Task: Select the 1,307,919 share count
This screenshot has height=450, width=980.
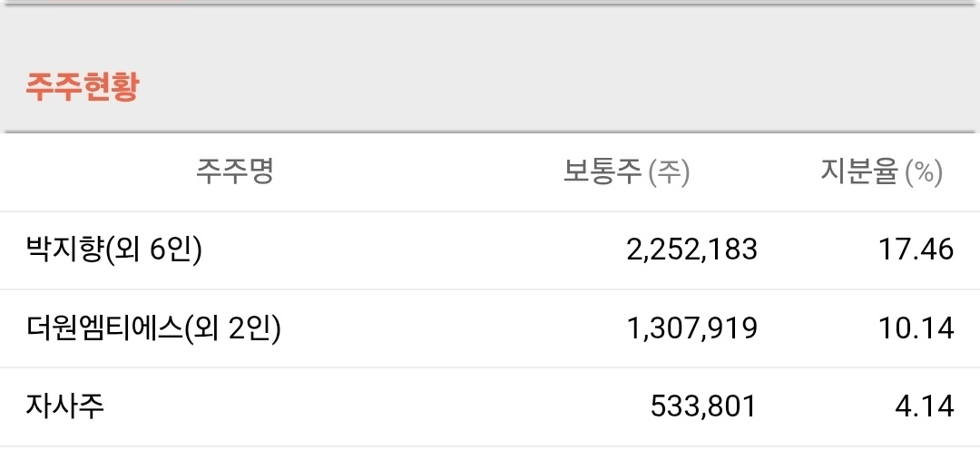Action: pyautogui.click(x=691, y=328)
